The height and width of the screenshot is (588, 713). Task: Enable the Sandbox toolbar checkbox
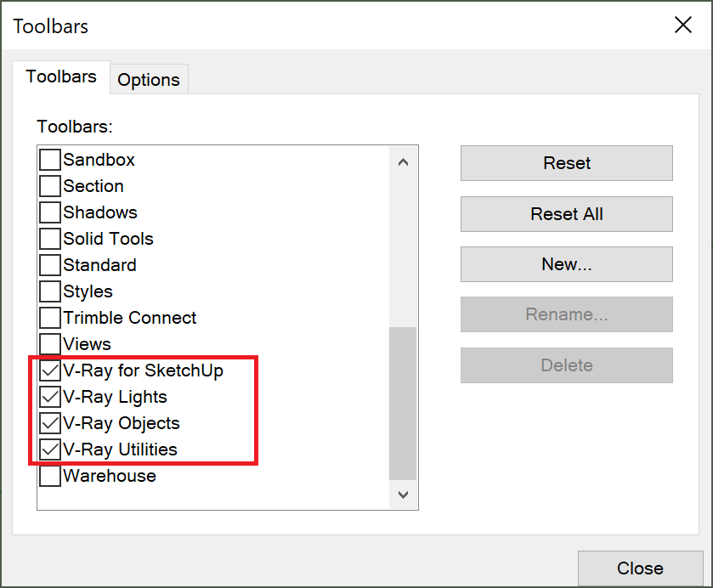(x=50, y=160)
